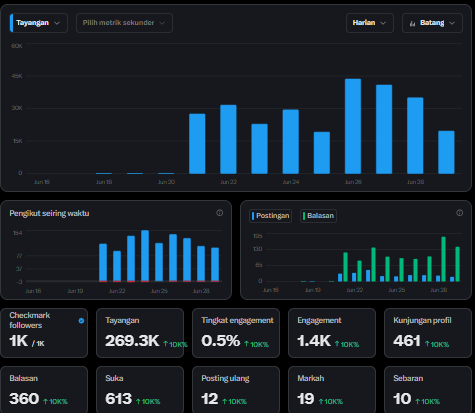475x413 pixels.
Task: Select the Tingkat engagement stat card
Action: [x=236, y=333]
